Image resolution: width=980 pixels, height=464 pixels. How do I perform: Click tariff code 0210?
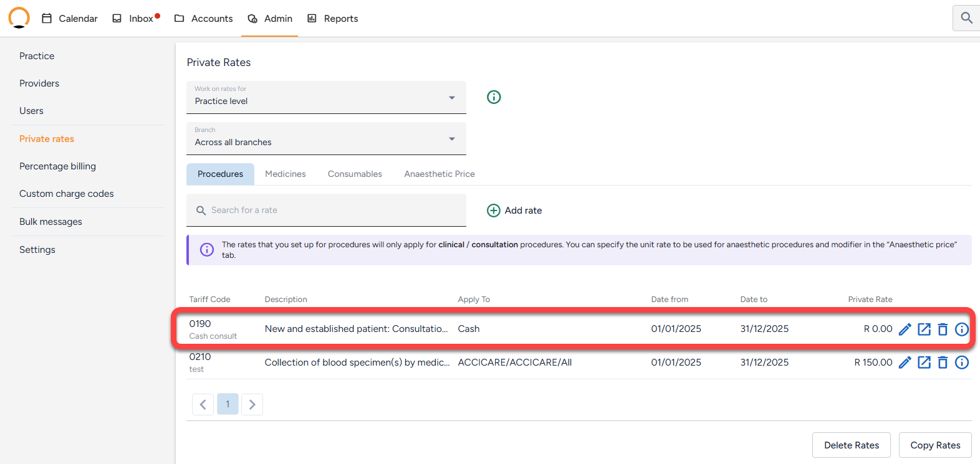pyautogui.click(x=200, y=357)
